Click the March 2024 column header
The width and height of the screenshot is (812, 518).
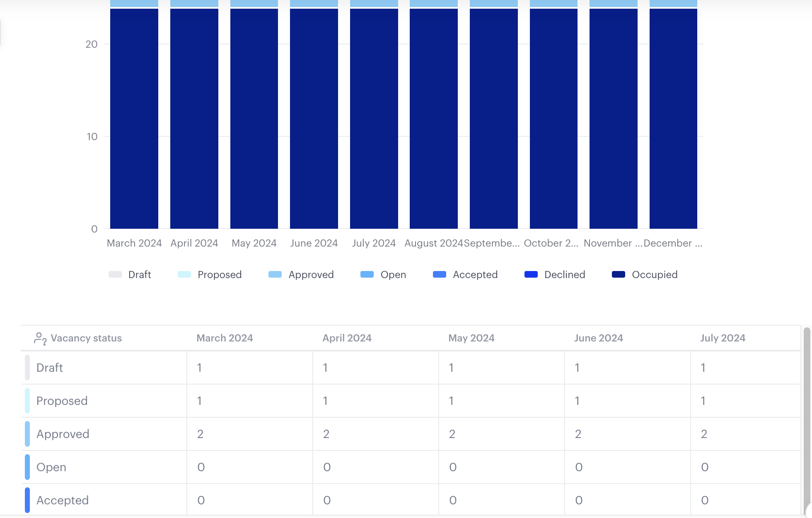[225, 338]
